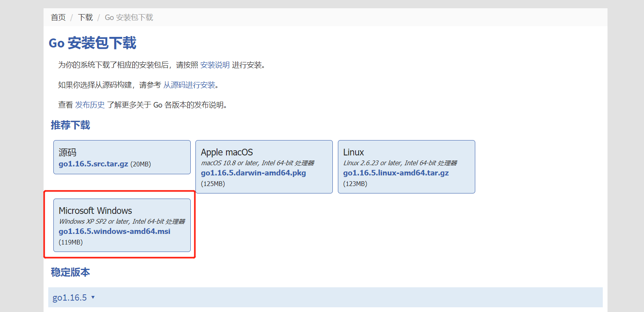This screenshot has height=312, width=644.
Task: Click the Linux download box title
Action: [354, 152]
